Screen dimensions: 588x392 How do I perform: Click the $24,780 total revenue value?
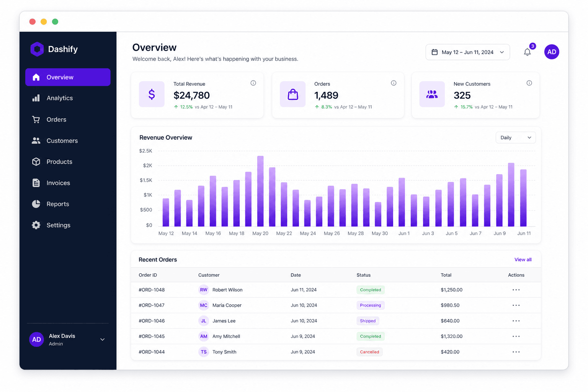click(x=191, y=95)
